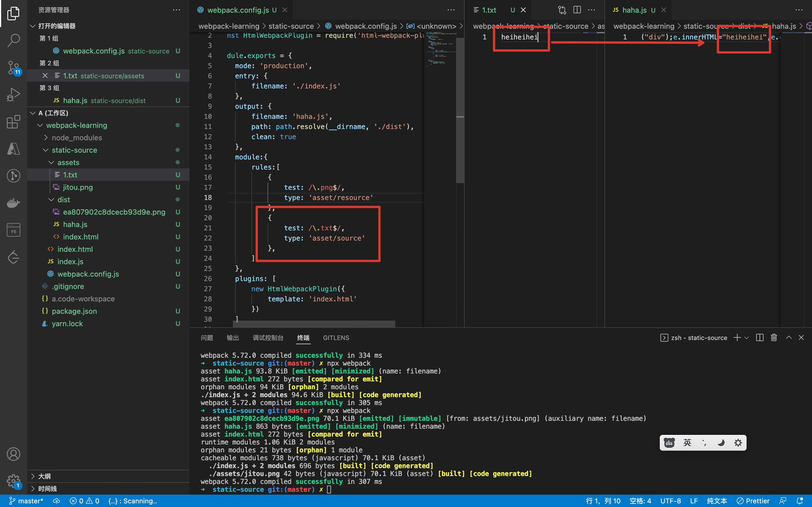Switch to the 输出 panel tab
This screenshot has width=812, height=507.
point(233,338)
